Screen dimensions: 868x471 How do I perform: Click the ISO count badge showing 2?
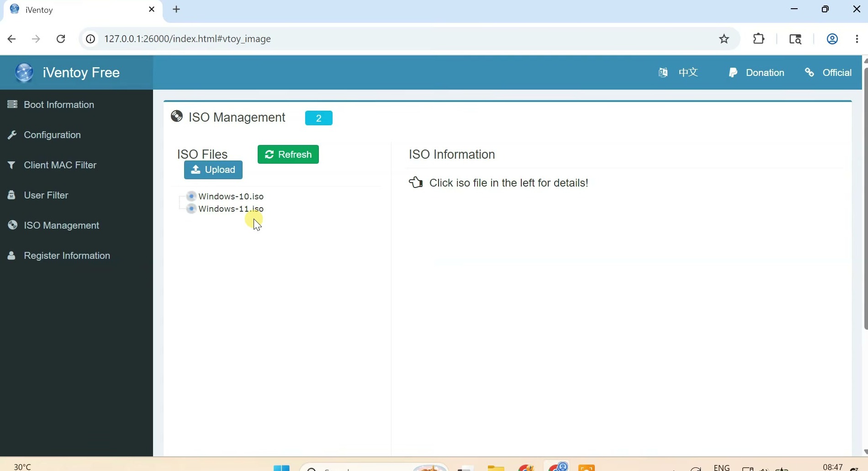pyautogui.click(x=319, y=118)
